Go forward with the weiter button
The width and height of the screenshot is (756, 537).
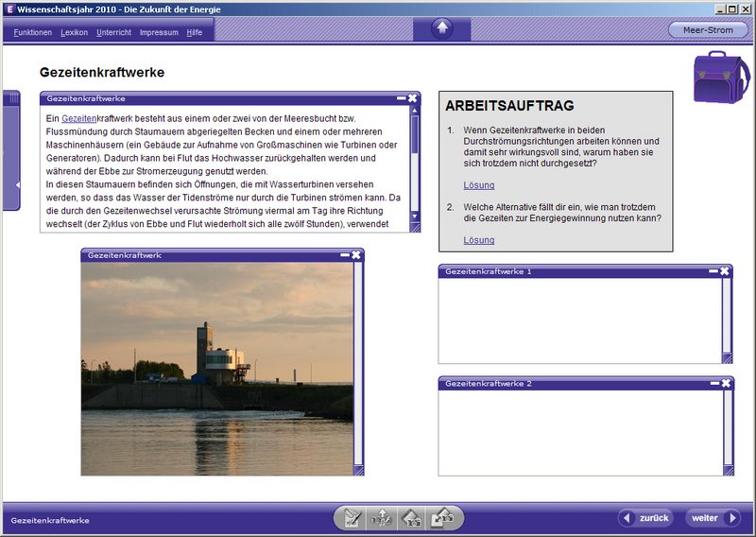click(713, 518)
